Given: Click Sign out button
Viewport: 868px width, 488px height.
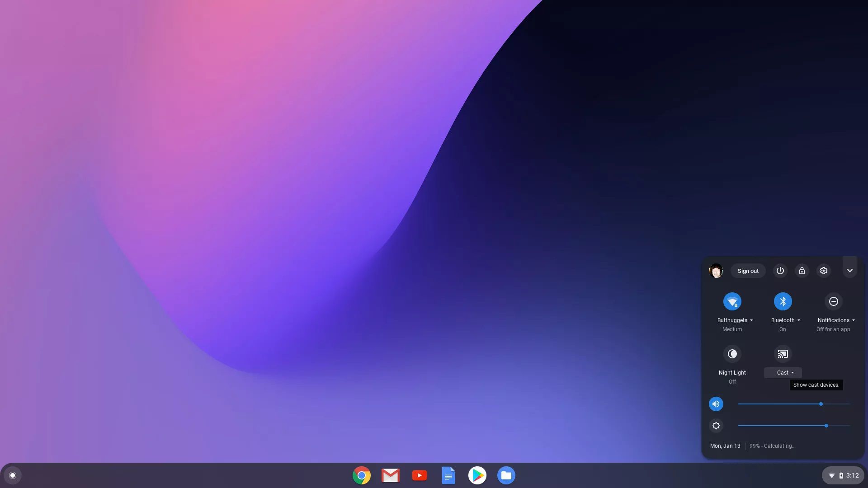Looking at the screenshot, I should pos(748,271).
